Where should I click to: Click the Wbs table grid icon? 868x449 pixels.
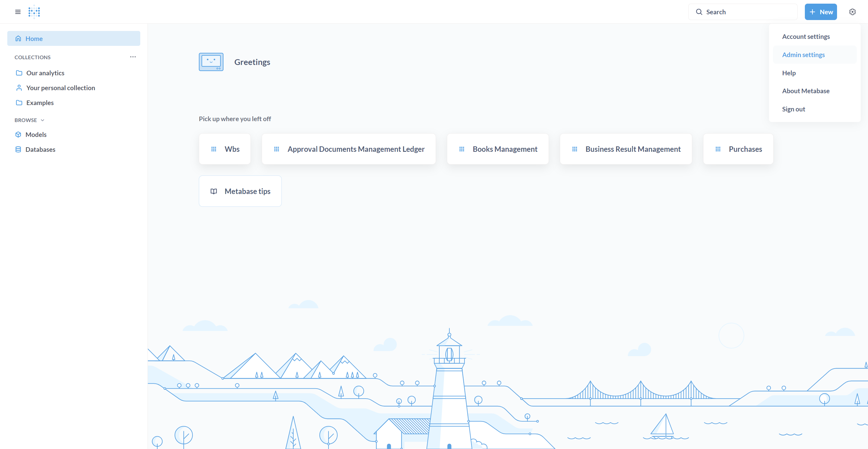click(x=214, y=149)
